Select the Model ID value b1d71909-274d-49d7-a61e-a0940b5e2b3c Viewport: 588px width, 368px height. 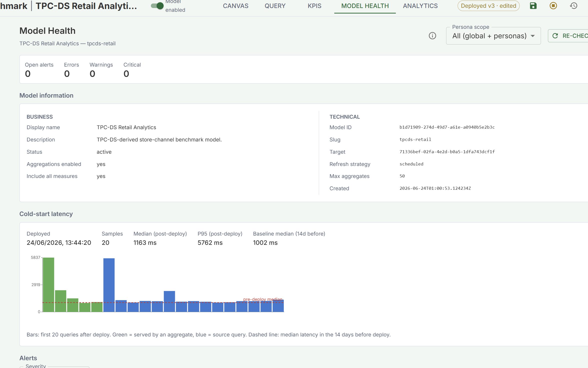tap(447, 127)
